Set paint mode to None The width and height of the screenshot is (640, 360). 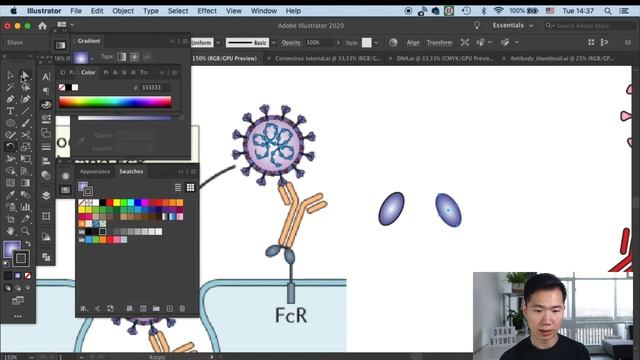coord(27,276)
